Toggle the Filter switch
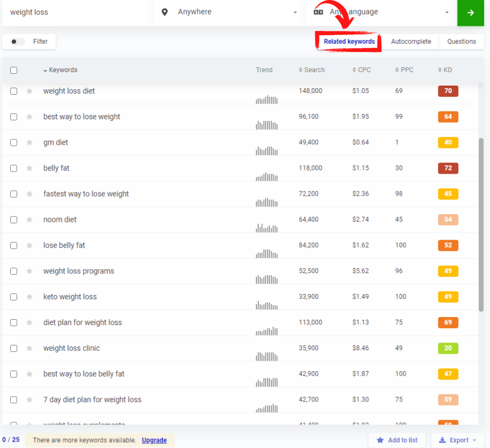The image size is (490, 448). click(18, 42)
